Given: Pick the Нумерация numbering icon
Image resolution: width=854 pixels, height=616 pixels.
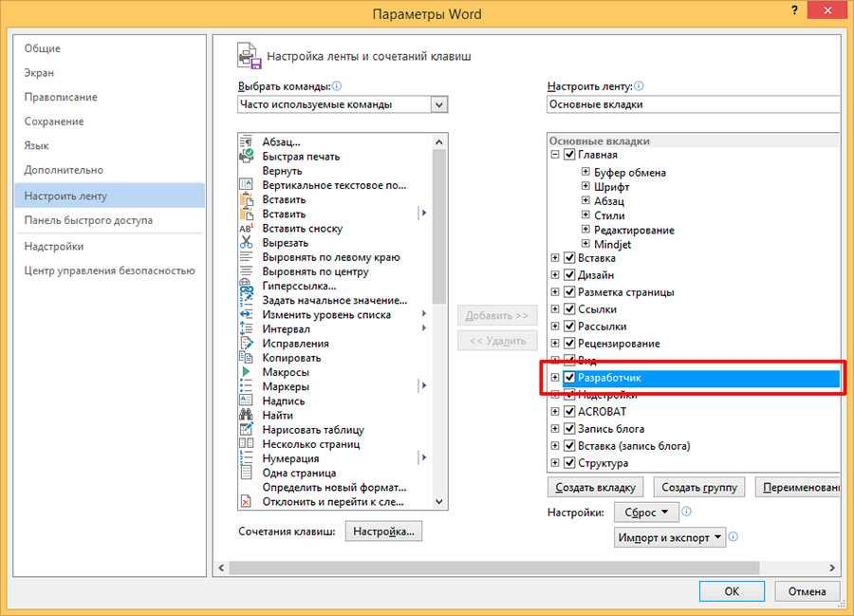Looking at the screenshot, I should click(x=246, y=458).
